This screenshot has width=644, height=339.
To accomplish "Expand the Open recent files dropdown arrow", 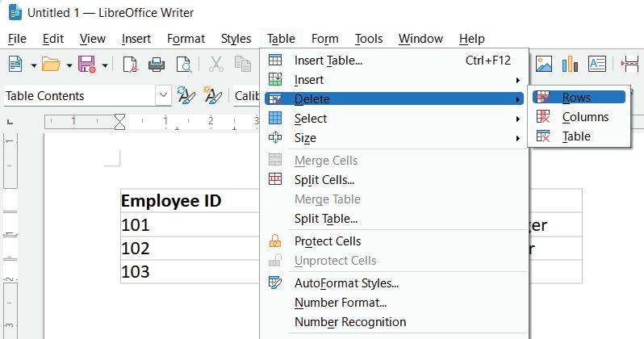I will (x=69, y=65).
